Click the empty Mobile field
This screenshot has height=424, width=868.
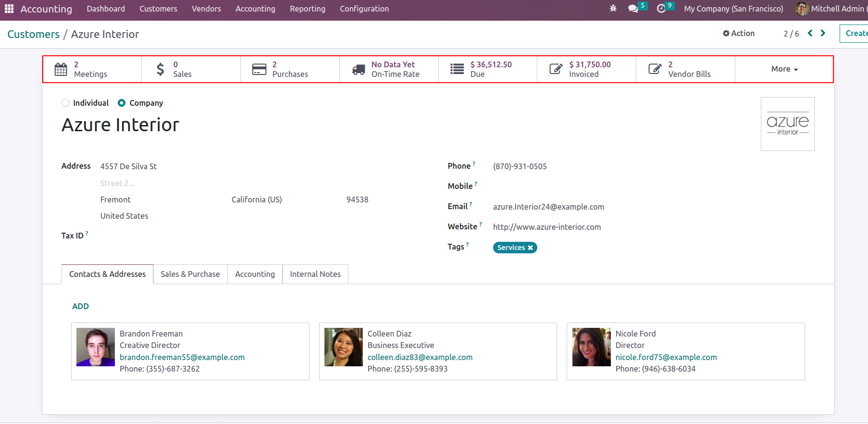[x=625, y=186]
